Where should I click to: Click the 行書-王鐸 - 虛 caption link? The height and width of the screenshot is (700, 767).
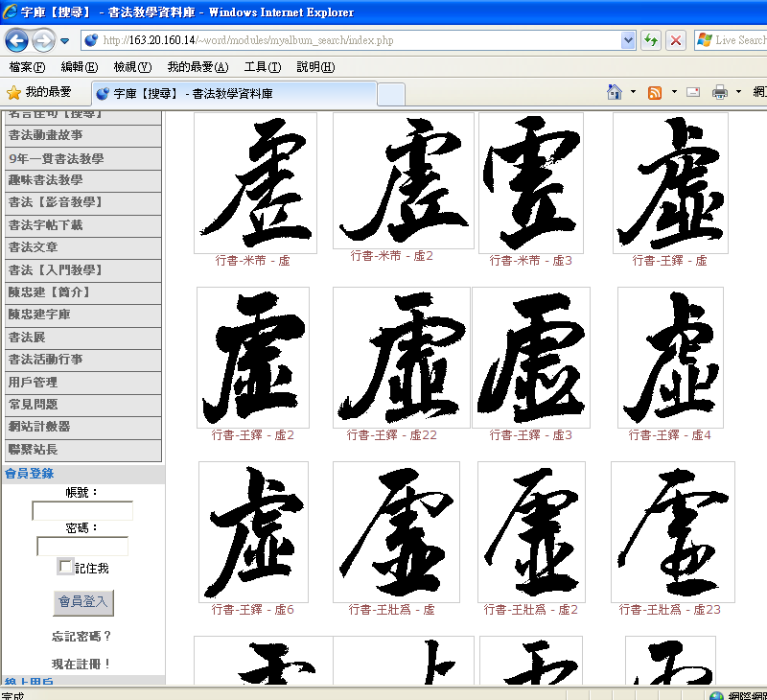(669, 261)
